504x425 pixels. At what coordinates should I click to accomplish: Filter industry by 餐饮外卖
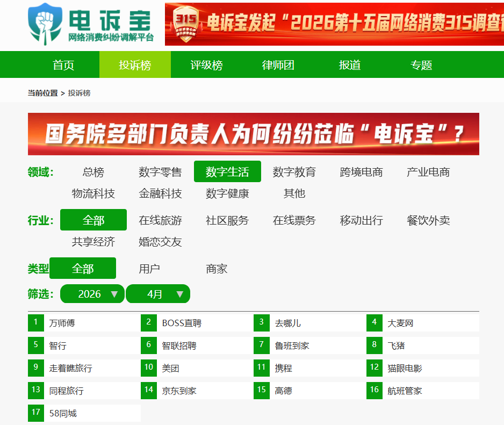coord(428,220)
